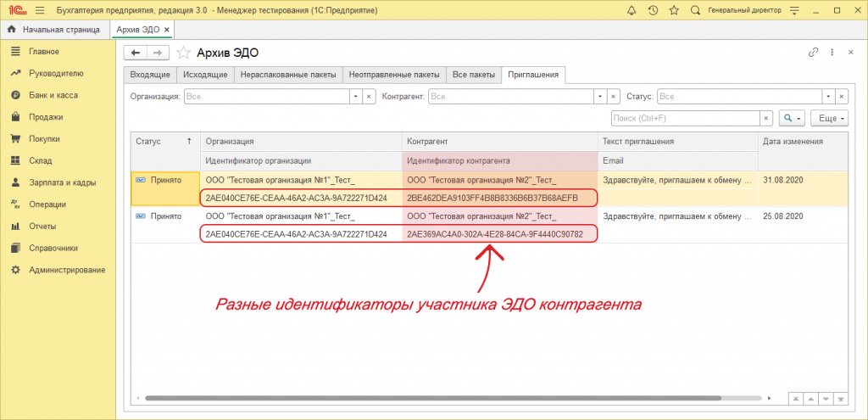Add Архив ЭДО to favorites star
This screenshot has height=420, width=868.
click(x=184, y=53)
